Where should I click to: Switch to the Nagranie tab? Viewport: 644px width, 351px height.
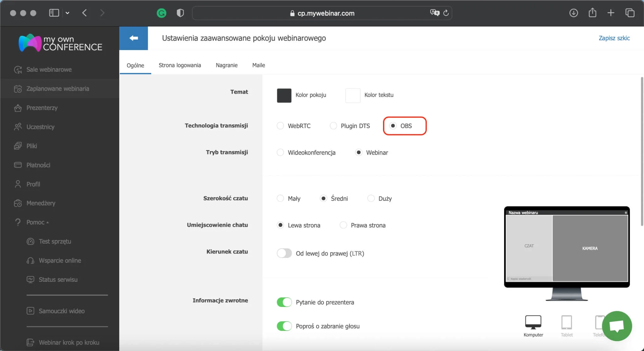click(227, 65)
